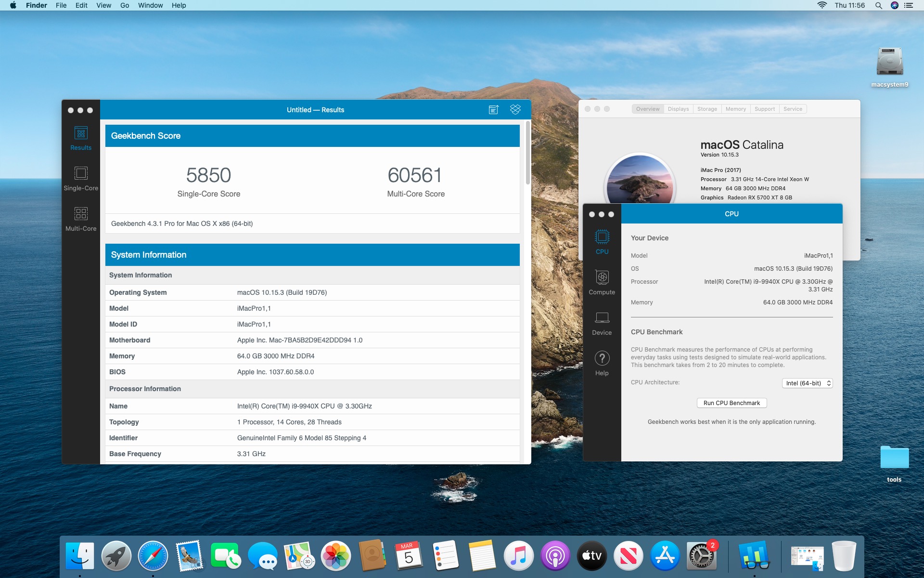Click the upload results icon in the title bar
This screenshot has width=924, height=578.
(x=494, y=110)
